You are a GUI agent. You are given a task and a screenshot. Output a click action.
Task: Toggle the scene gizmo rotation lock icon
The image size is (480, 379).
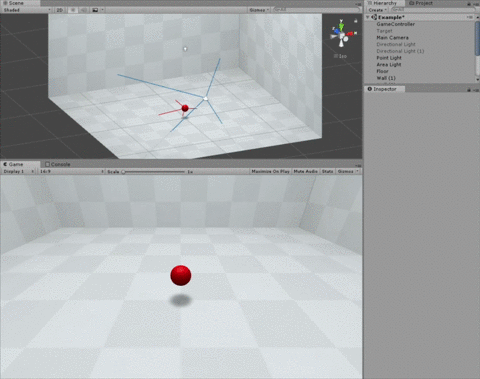[356, 21]
